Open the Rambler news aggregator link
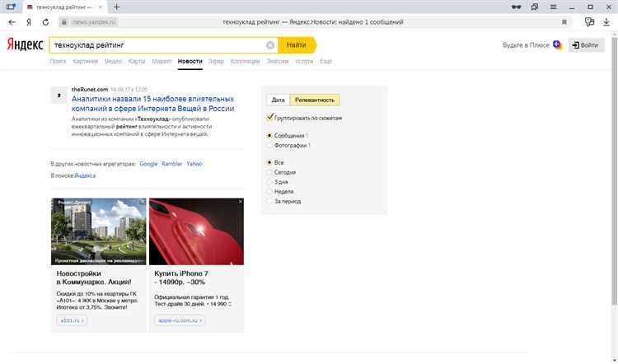The height and width of the screenshot is (364, 618). 172,164
